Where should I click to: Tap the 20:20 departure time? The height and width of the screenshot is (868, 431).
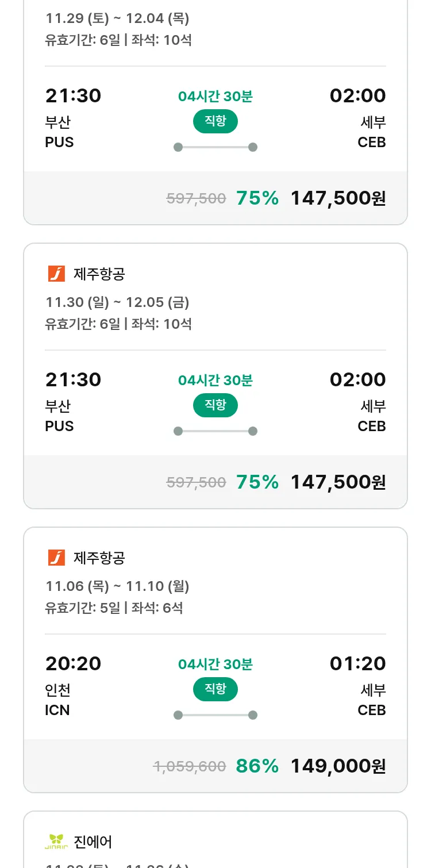[x=73, y=664]
